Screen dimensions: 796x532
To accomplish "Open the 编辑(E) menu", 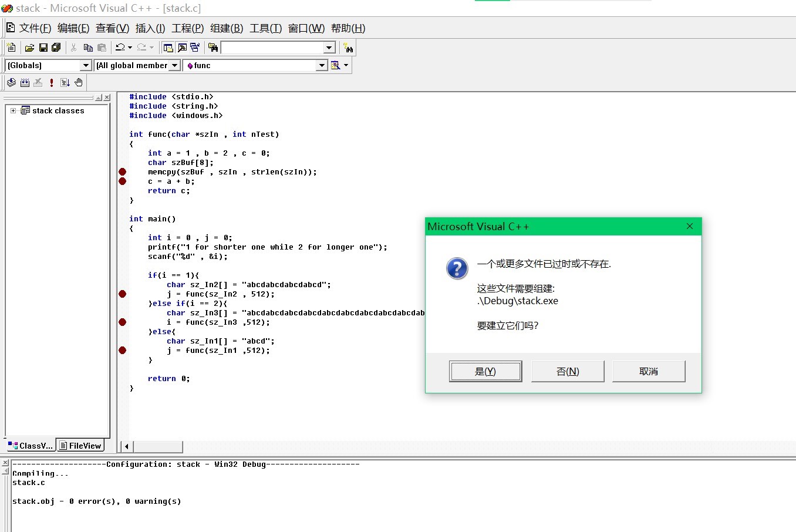I will 73,28.
